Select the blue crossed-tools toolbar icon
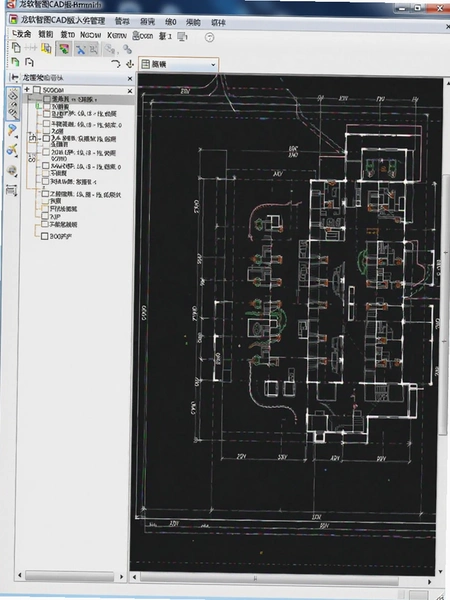Screen dimensions: 450x600 [x=80, y=49]
